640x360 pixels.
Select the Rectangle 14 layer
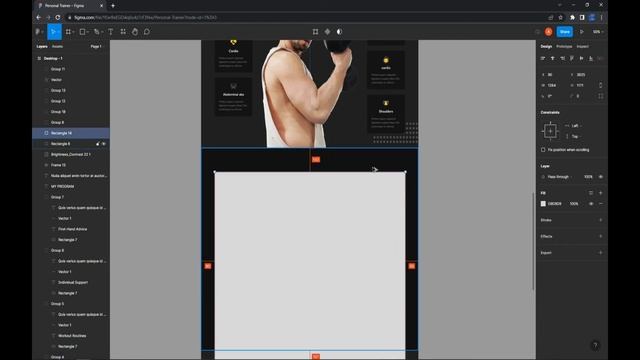(71, 133)
